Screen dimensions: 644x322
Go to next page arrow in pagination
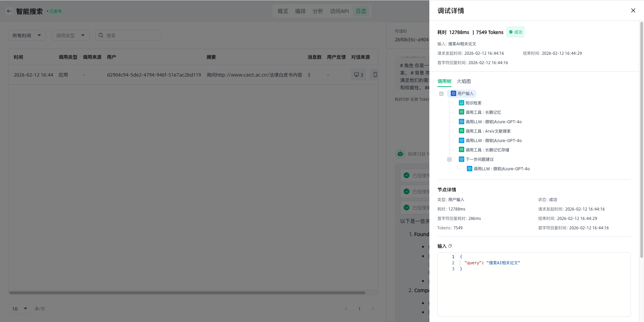[373, 309]
